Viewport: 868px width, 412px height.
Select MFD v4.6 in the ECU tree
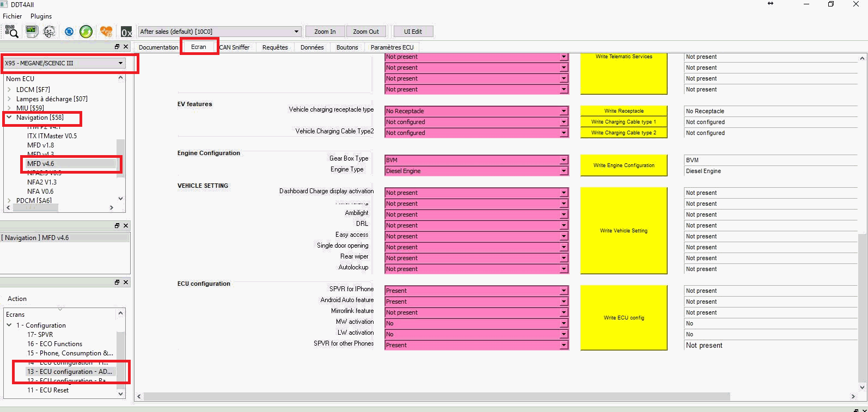(41, 163)
